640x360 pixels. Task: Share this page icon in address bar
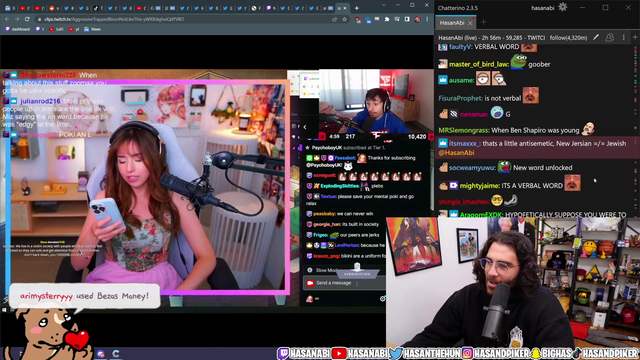[335, 19]
